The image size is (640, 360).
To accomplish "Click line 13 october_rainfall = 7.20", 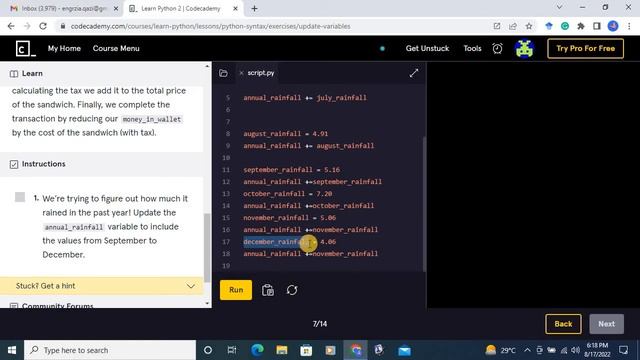I will (288, 194).
